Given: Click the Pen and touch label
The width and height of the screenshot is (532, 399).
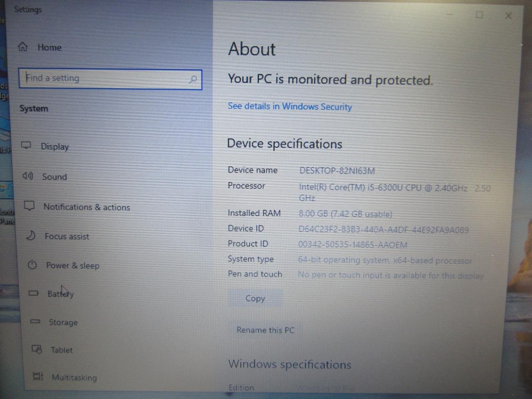Looking at the screenshot, I should click(255, 274).
